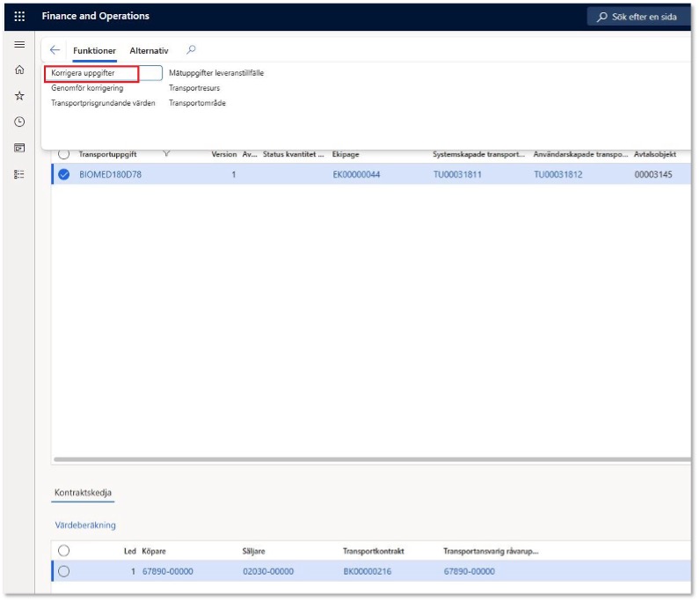Click the Sök efter en sida search box
Screen dimensions: 700x602
click(x=638, y=17)
